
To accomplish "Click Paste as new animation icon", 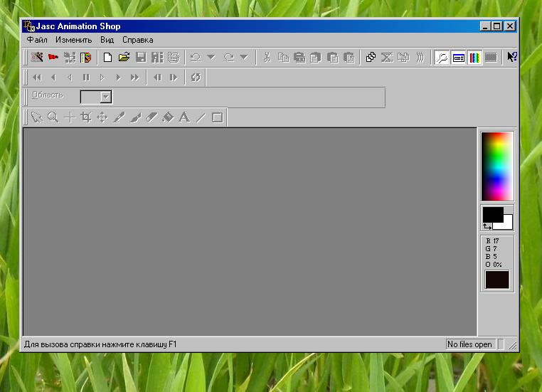I will pyautogui.click(x=299, y=58).
